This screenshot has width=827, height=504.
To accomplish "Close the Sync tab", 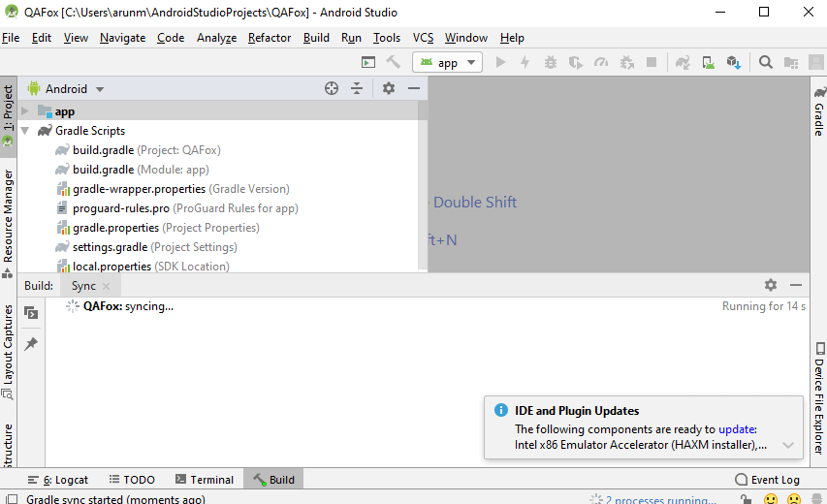I will point(106,286).
